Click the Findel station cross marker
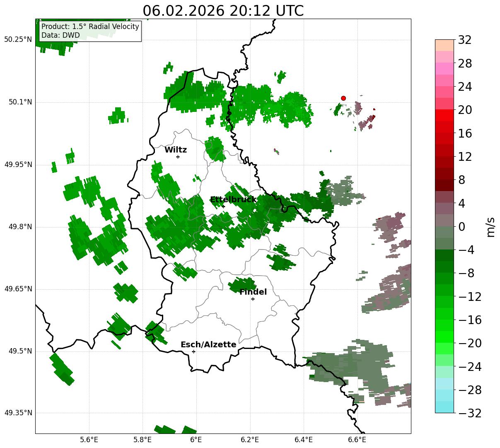 click(x=253, y=299)
